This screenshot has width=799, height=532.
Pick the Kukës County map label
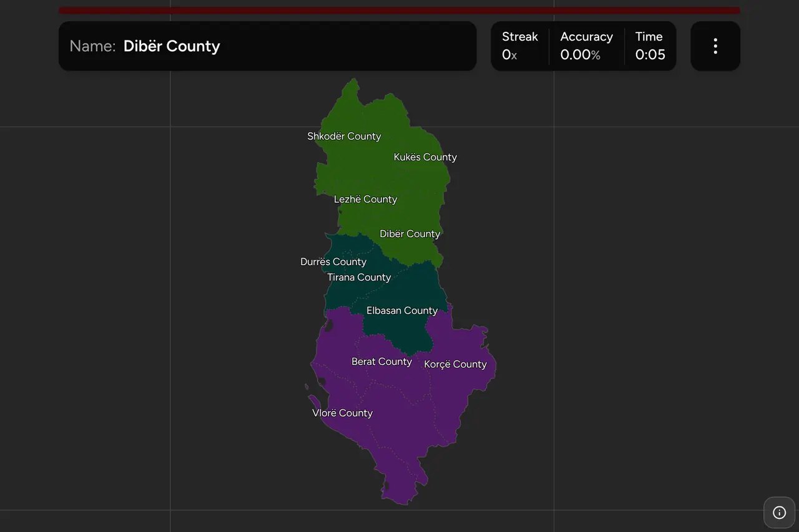(x=425, y=157)
